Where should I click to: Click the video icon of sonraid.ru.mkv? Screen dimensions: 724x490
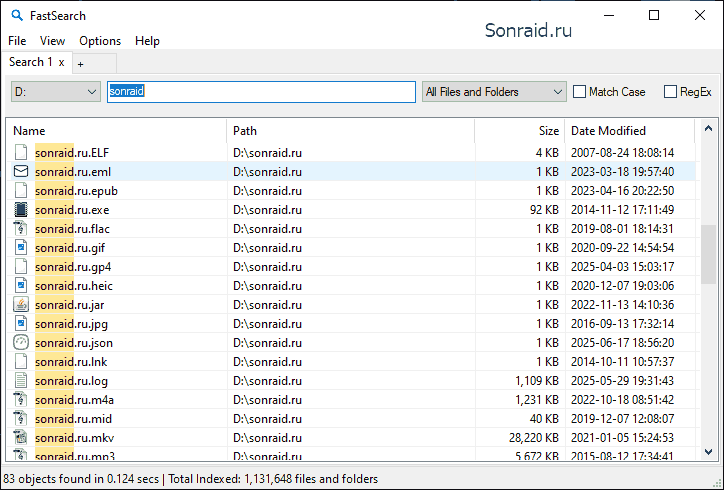[x=21, y=437]
